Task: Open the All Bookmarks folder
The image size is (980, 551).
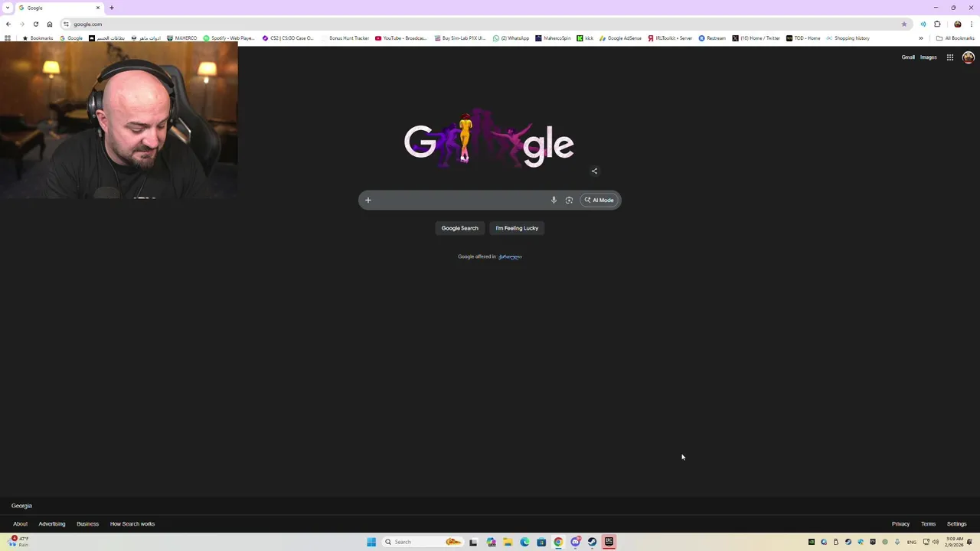Action: click(x=955, y=38)
